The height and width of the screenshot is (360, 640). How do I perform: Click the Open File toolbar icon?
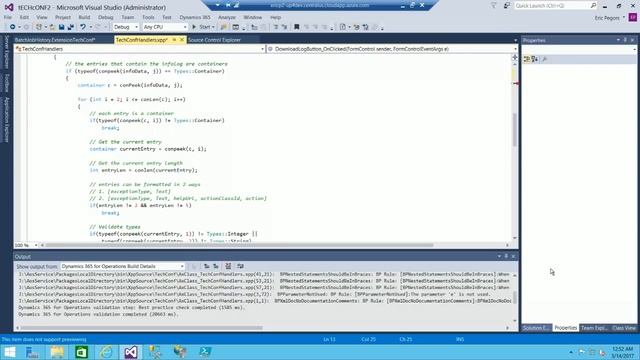pos(52,27)
